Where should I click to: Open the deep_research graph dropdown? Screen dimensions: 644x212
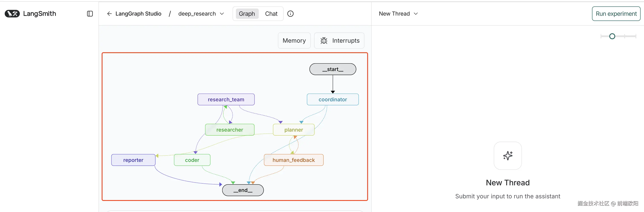(201, 14)
